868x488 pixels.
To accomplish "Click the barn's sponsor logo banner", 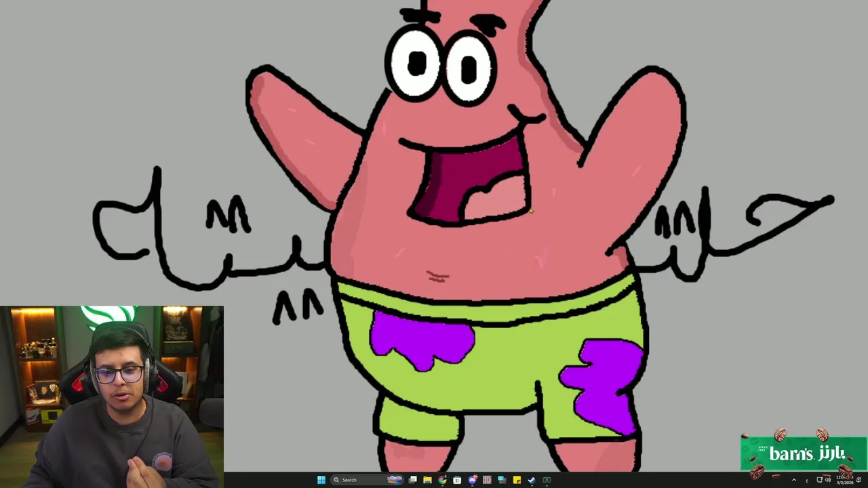I will (804, 453).
